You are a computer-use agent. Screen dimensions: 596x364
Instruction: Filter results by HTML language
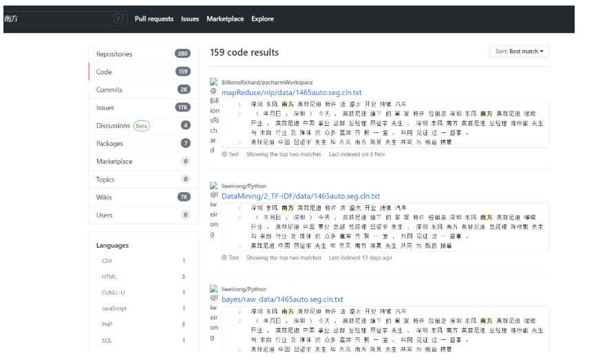click(143, 277)
